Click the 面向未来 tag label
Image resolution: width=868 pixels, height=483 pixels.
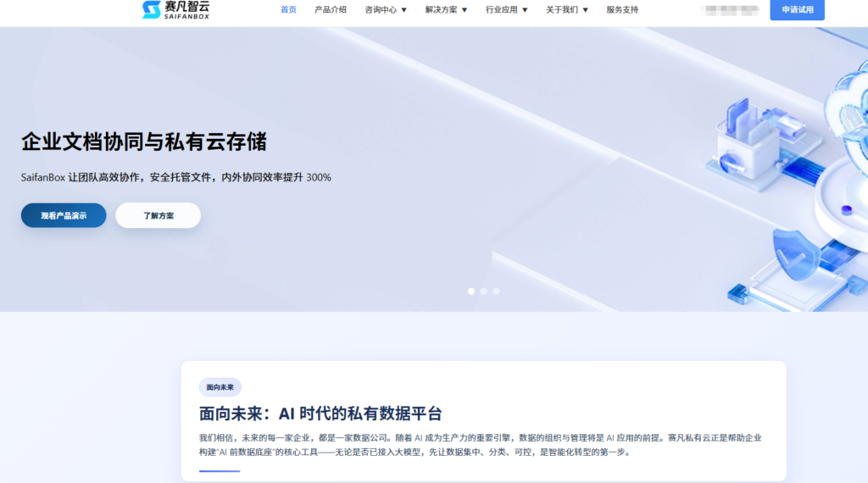click(220, 387)
